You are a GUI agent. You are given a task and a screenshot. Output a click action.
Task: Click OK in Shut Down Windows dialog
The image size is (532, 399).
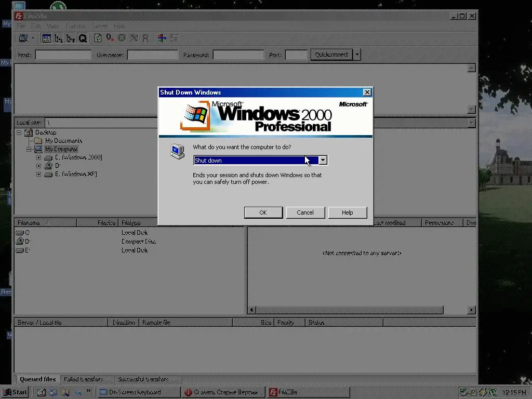pyautogui.click(x=263, y=212)
